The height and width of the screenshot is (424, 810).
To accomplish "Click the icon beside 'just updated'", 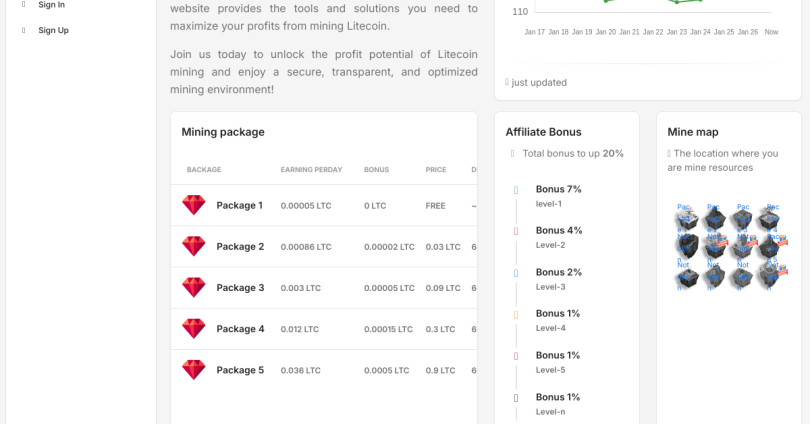I will coord(507,82).
